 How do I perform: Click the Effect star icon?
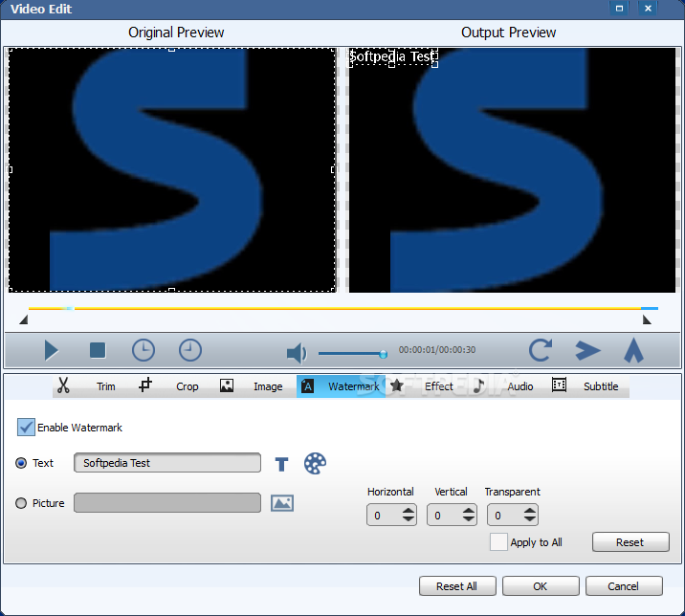(397, 385)
